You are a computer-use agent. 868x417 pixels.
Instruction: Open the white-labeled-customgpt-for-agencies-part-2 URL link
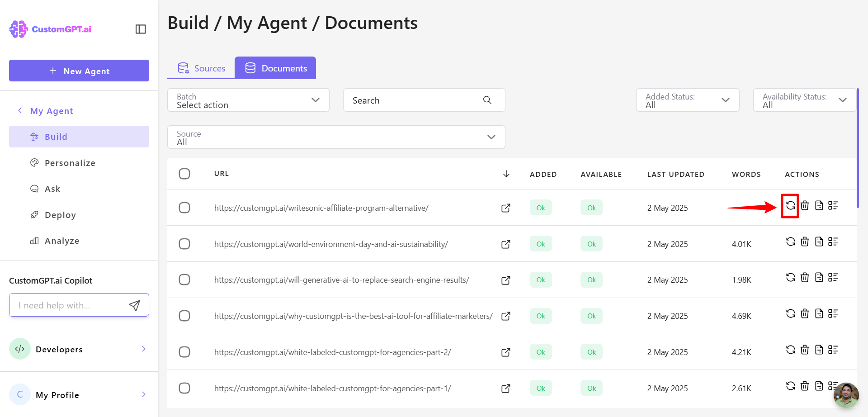[x=332, y=352]
